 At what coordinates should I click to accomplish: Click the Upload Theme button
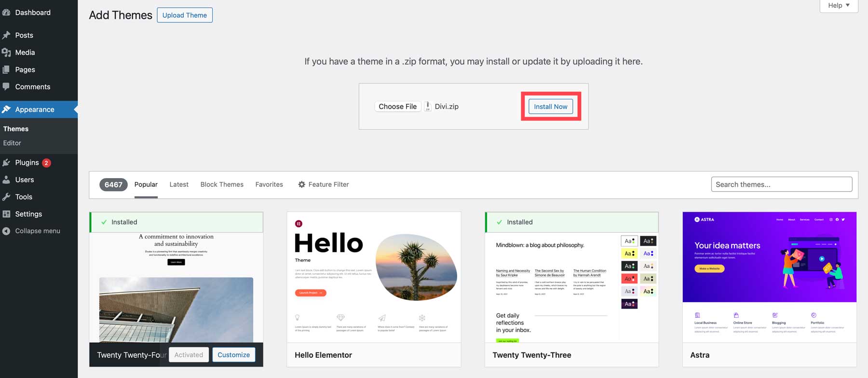pyautogui.click(x=185, y=15)
